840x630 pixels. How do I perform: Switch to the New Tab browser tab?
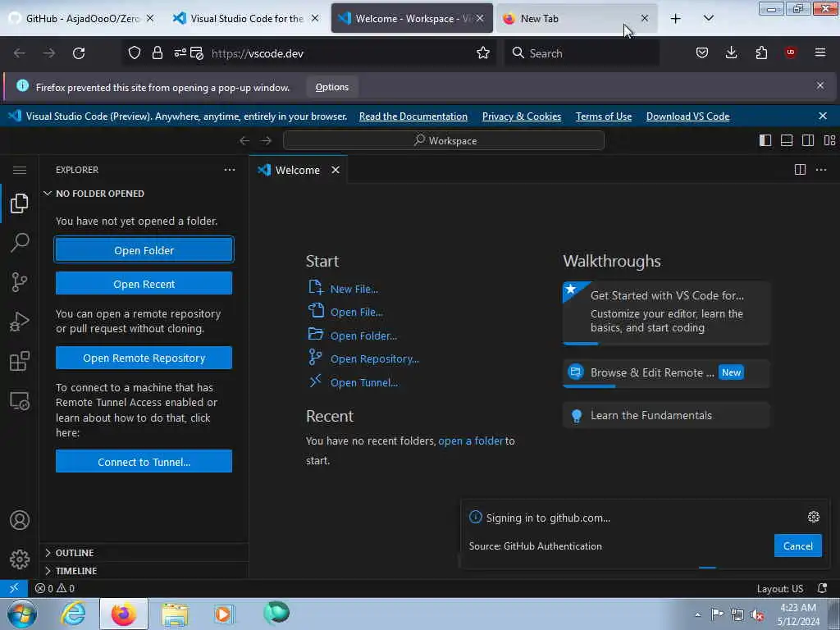point(577,18)
